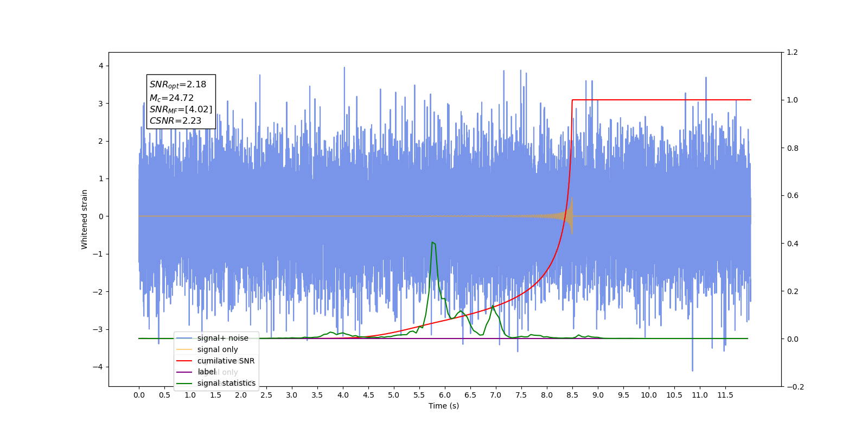Click the 1.0 tick label on the right axis
This screenshot has width=868, height=434.
(793, 100)
